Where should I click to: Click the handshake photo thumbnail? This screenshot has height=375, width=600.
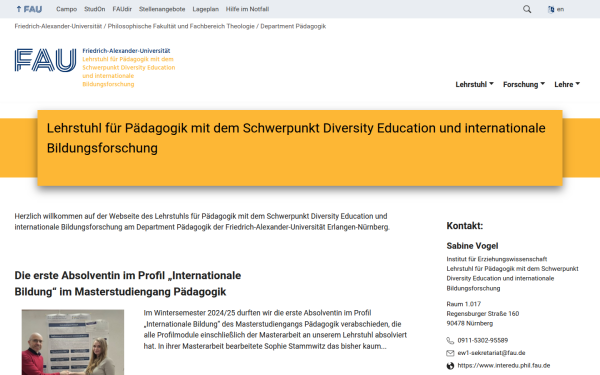[73, 342]
